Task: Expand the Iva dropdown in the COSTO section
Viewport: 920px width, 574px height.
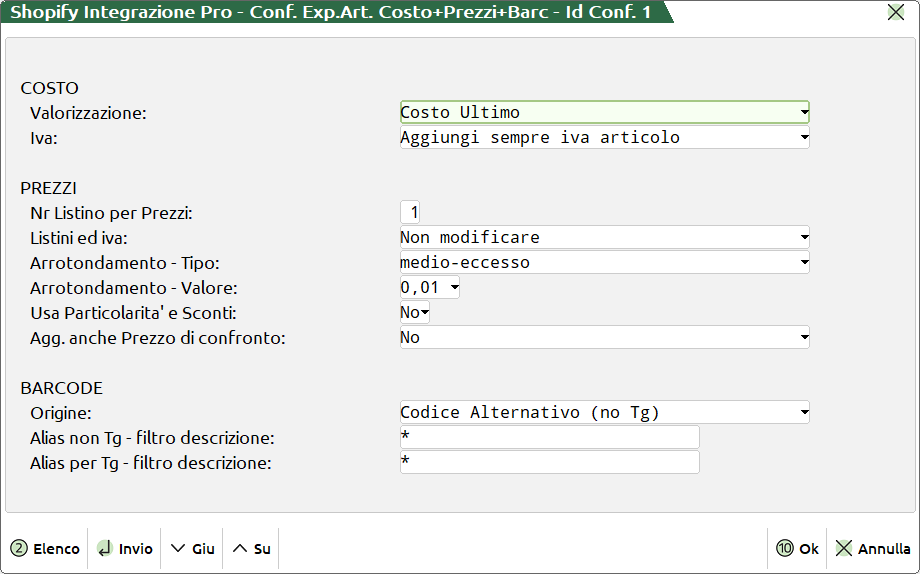Action: (604, 137)
